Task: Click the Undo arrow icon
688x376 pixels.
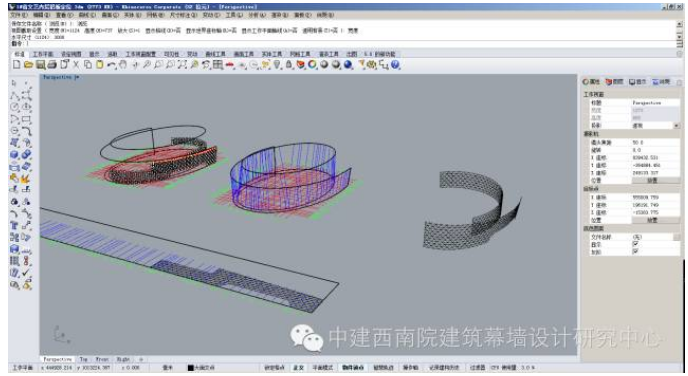Action: pos(111,64)
